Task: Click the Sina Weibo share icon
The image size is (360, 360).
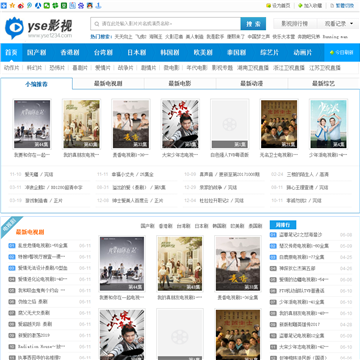Action: coord(21,6)
